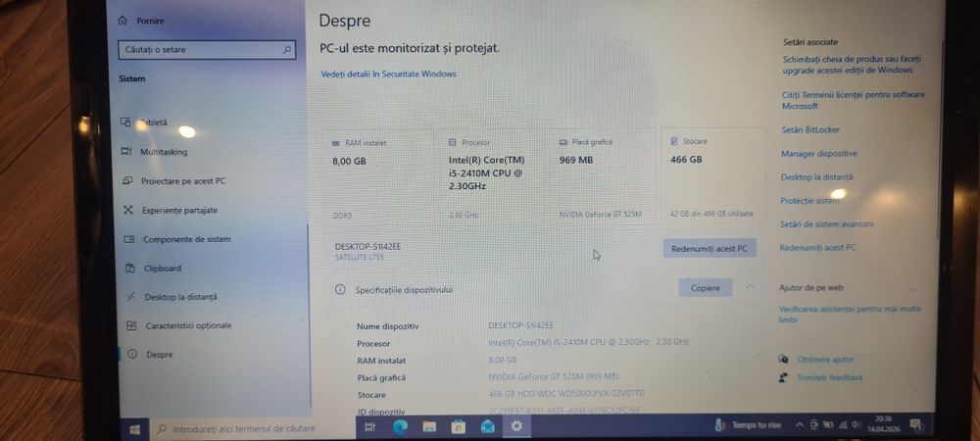The height and width of the screenshot is (441, 980).
Task: Open 'Vedeți detalii în Securitate Windows' link
Action: coord(388,73)
